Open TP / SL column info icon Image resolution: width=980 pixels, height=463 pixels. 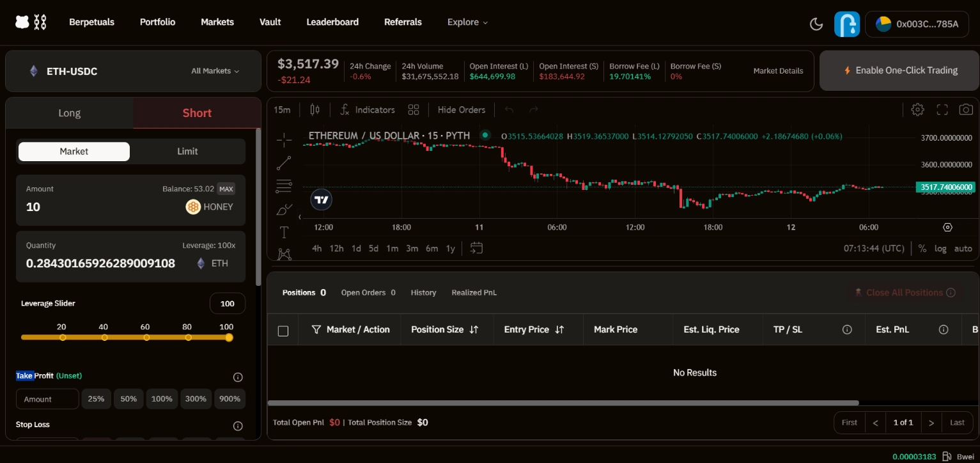(847, 329)
